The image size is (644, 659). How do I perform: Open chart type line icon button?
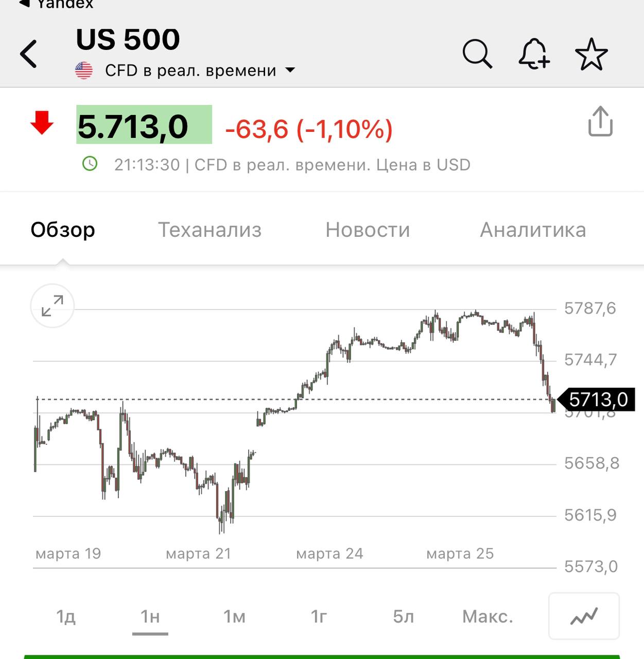pos(584,616)
